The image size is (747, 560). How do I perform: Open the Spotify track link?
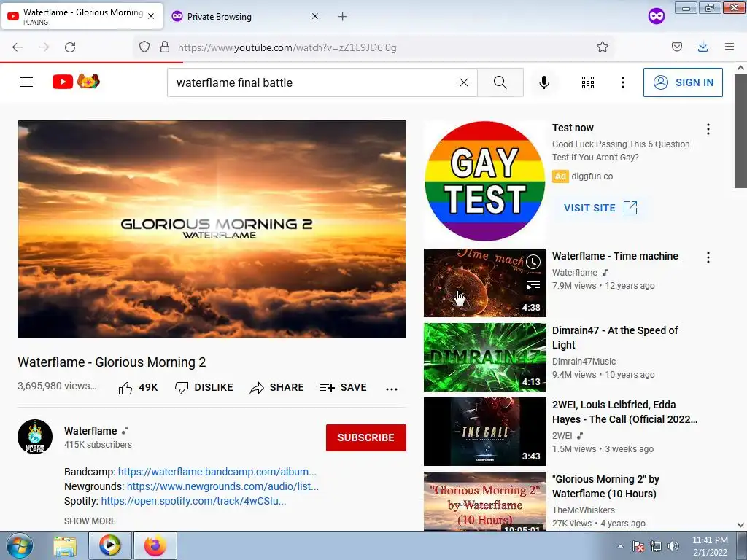coord(193,502)
